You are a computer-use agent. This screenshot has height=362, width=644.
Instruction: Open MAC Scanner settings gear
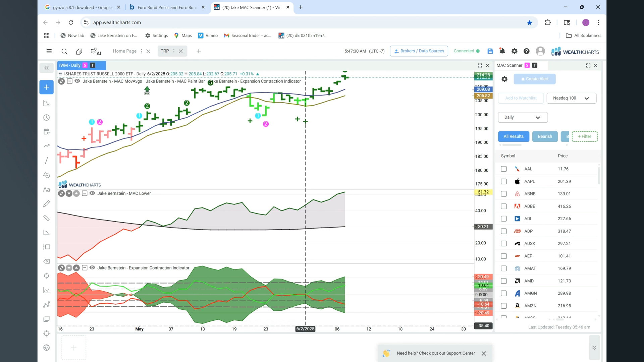coord(504,79)
